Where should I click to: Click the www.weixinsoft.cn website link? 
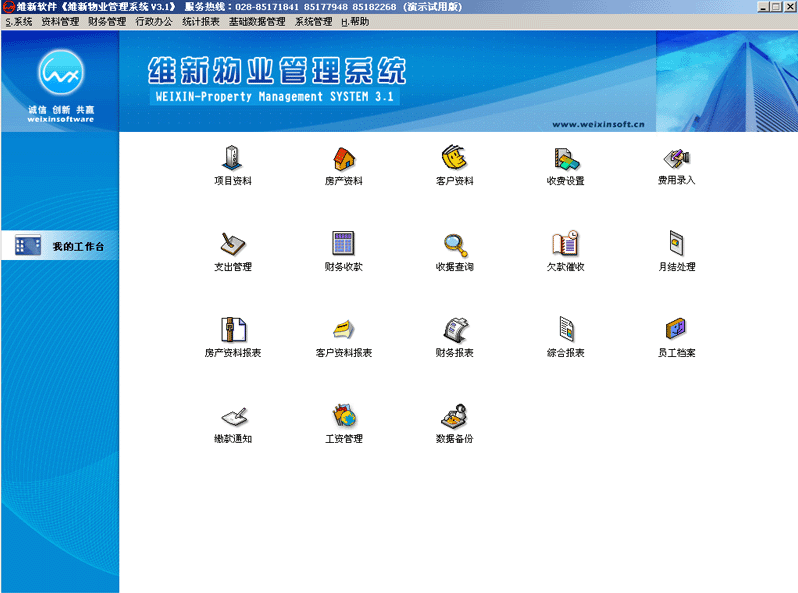point(598,124)
